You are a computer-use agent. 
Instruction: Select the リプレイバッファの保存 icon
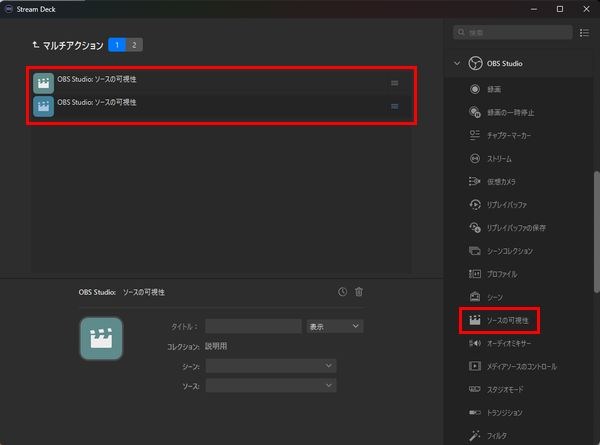474,228
